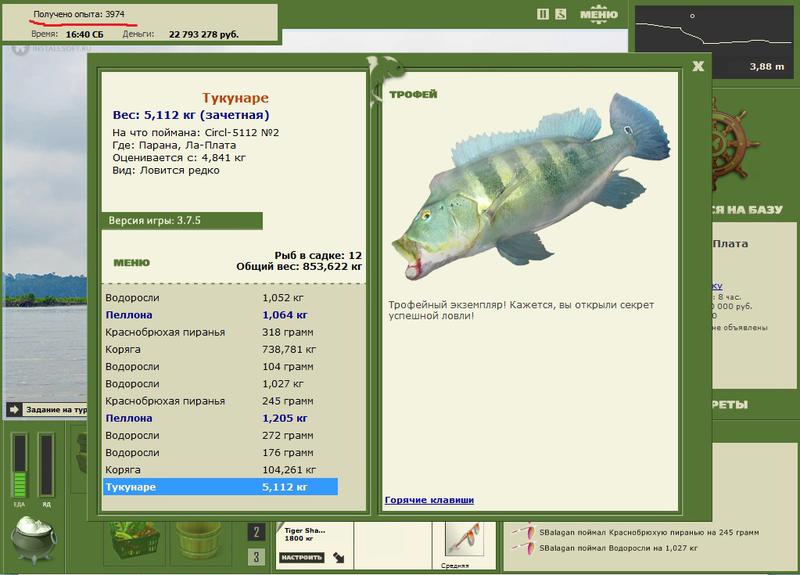The width and height of the screenshot is (800, 575).
Task: Select Водоросли 272 грамм row
Action: (x=220, y=435)
